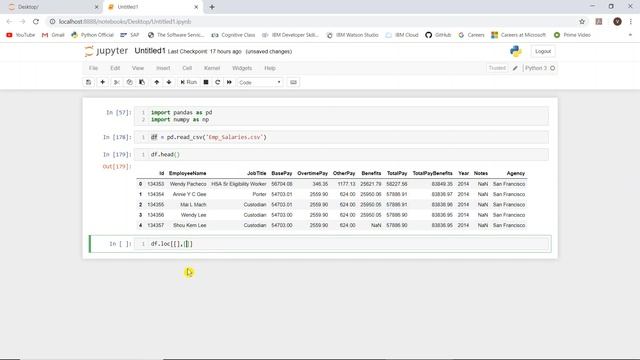Image resolution: width=640 pixels, height=360 pixels.
Task: Rename notebook title Untitled1
Action: pos(150,51)
